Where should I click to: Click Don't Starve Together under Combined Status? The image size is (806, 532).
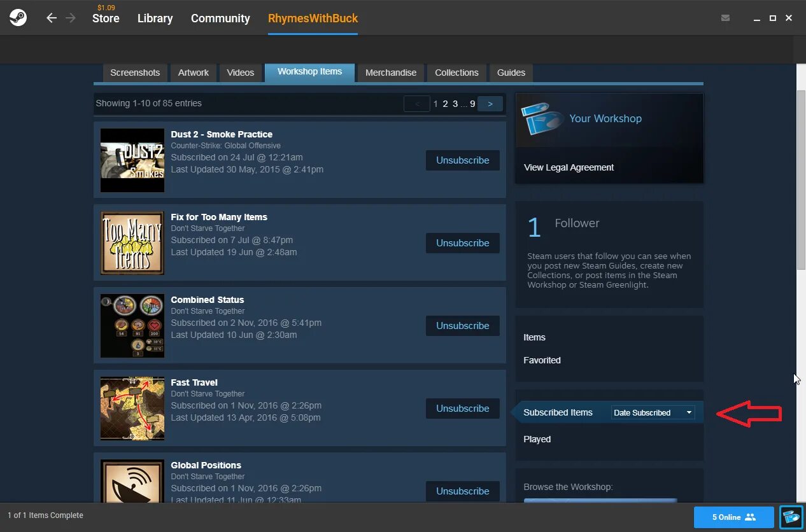pos(208,311)
